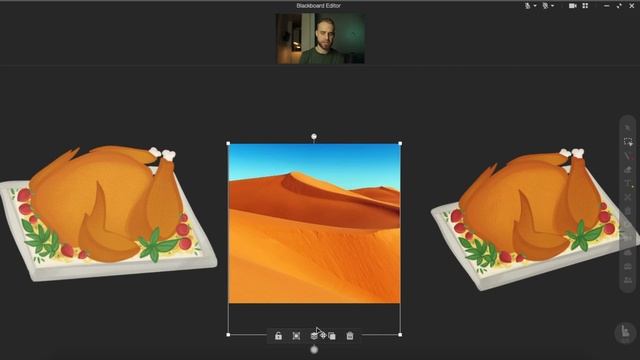Toggle the microphone icon in the title bar
This screenshot has height=360, width=640.
528,6
